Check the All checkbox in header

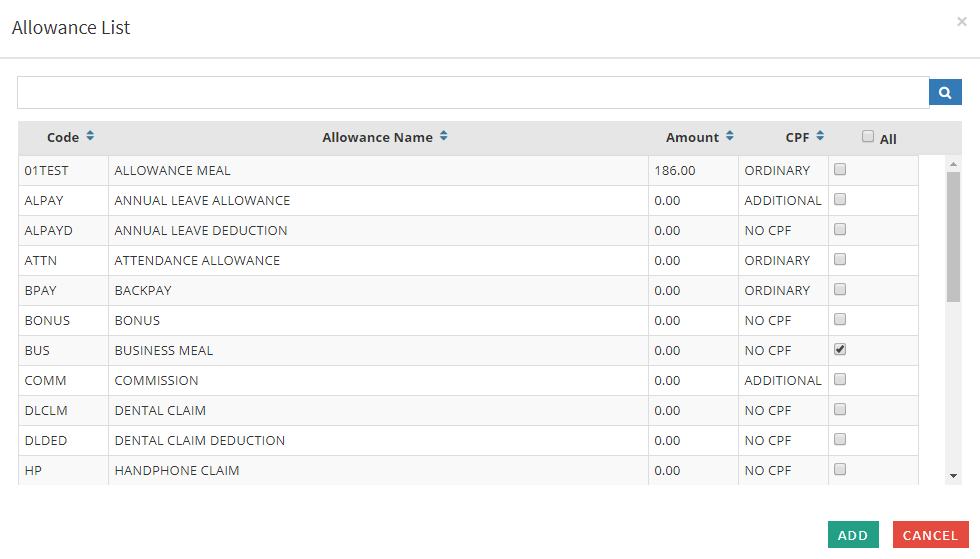(x=868, y=137)
